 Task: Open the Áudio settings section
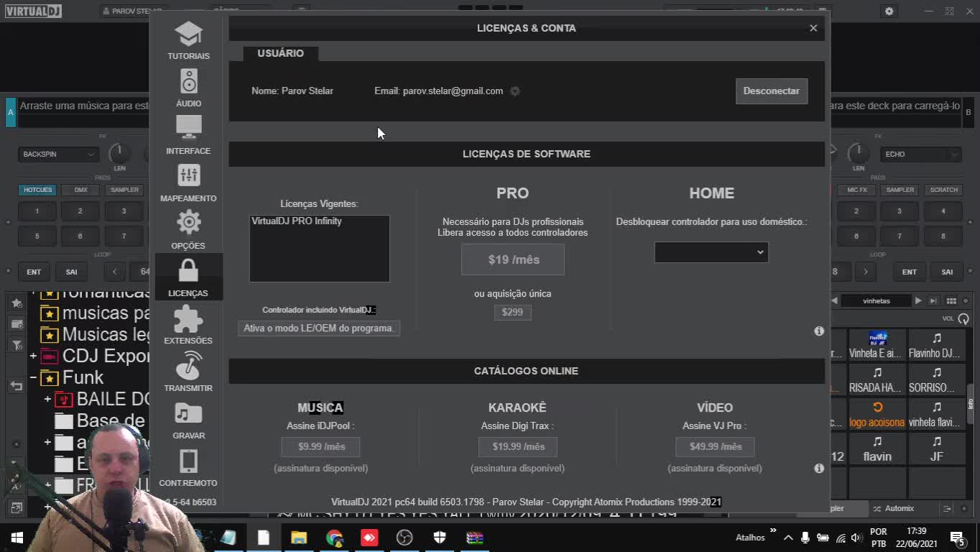pyautogui.click(x=188, y=88)
